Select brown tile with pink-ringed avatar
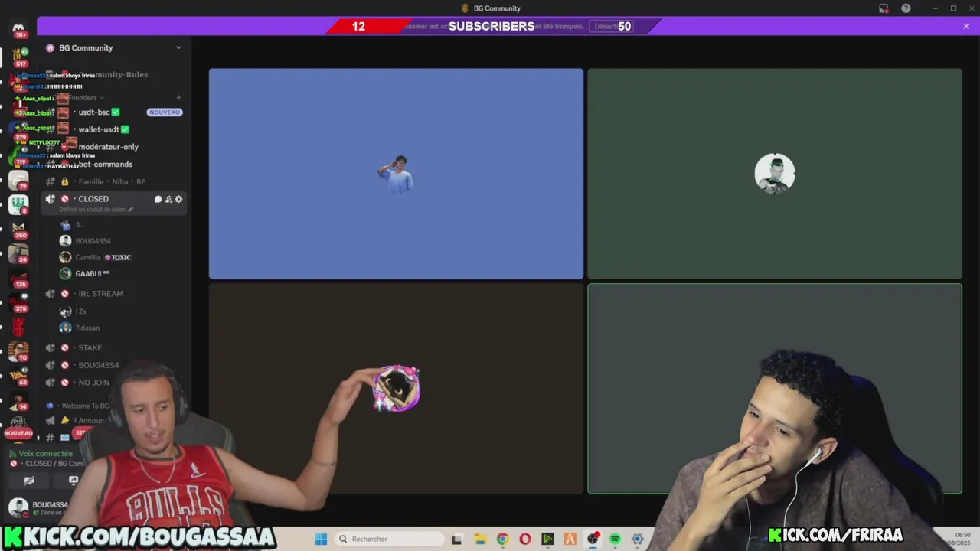The width and height of the screenshot is (980, 551). [x=396, y=389]
